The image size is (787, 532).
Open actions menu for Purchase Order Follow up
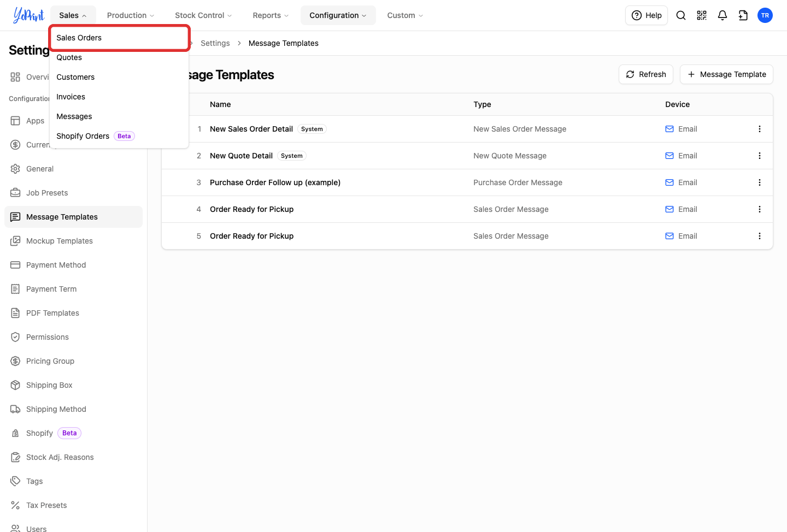[x=760, y=182]
